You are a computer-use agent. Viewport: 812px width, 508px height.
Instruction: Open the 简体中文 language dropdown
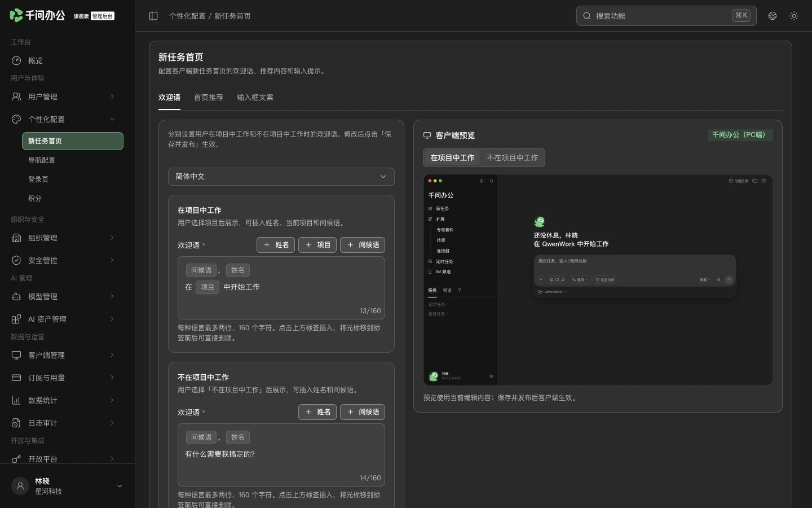[x=281, y=177]
